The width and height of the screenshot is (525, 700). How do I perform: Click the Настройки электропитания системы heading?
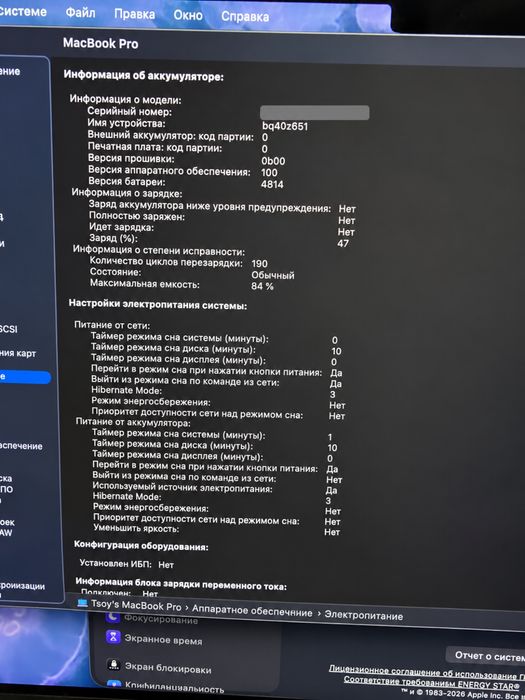pos(158,305)
